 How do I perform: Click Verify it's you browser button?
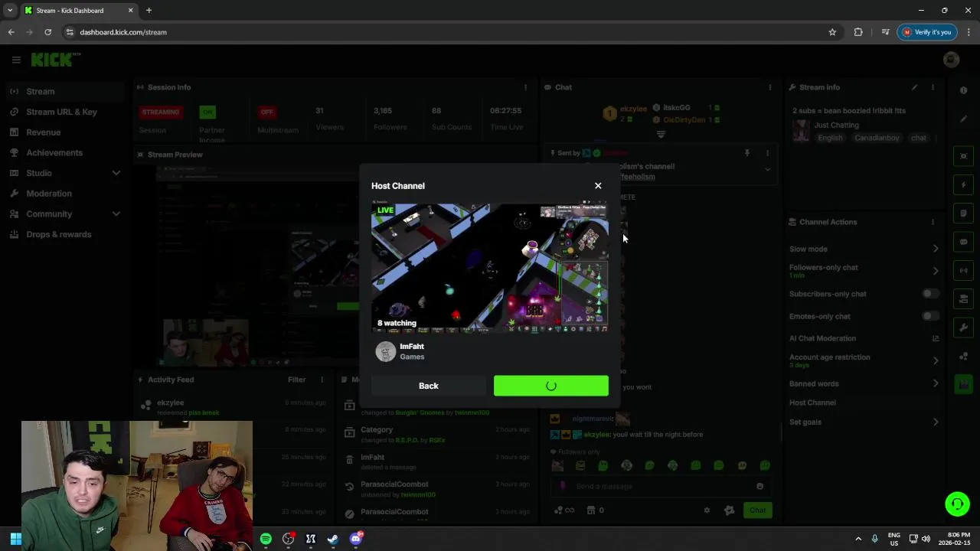click(927, 32)
